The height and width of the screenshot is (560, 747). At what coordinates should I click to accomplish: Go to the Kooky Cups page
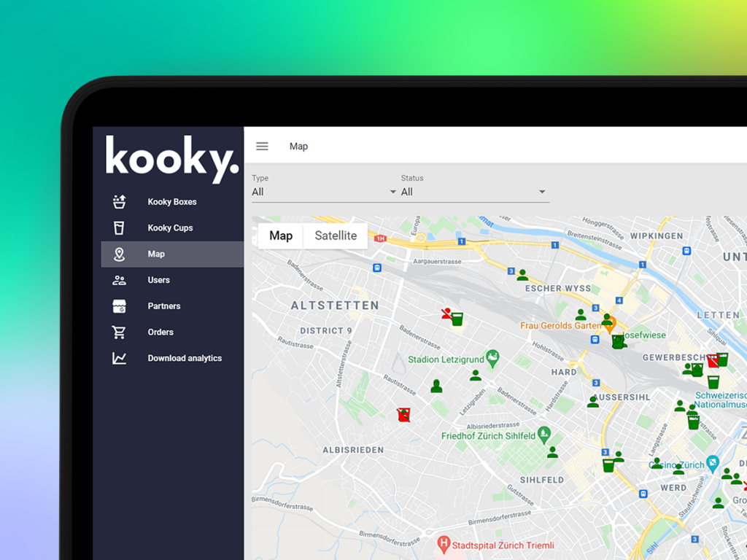coord(172,228)
